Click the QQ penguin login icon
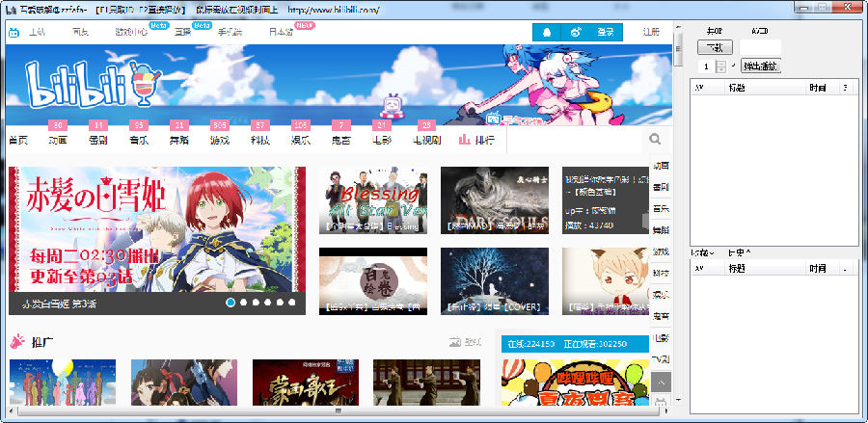868x423 pixels. pos(547,32)
